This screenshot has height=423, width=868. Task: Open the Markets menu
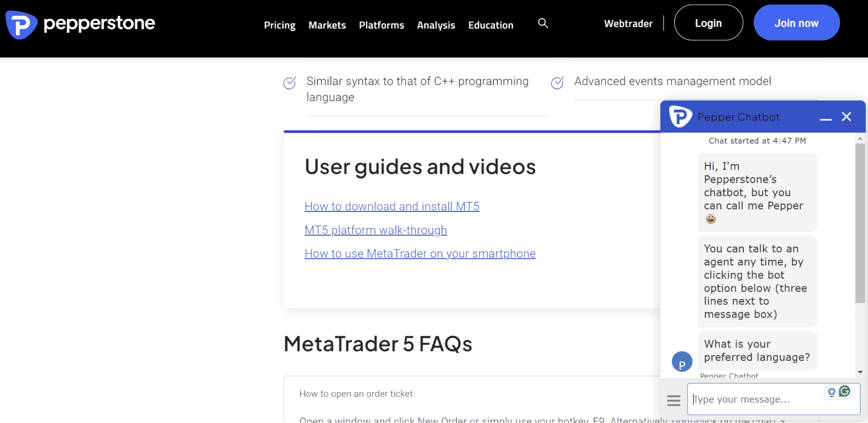click(327, 25)
